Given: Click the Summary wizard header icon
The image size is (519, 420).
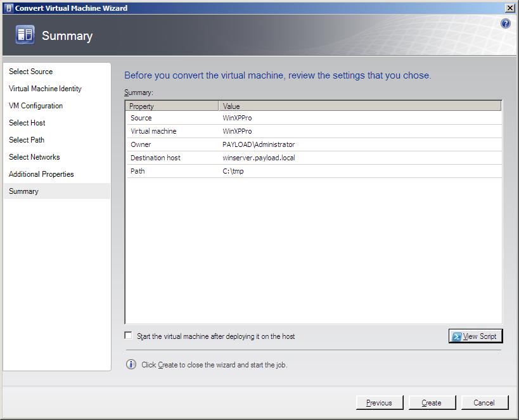Looking at the screenshot, I should tap(25, 35).
